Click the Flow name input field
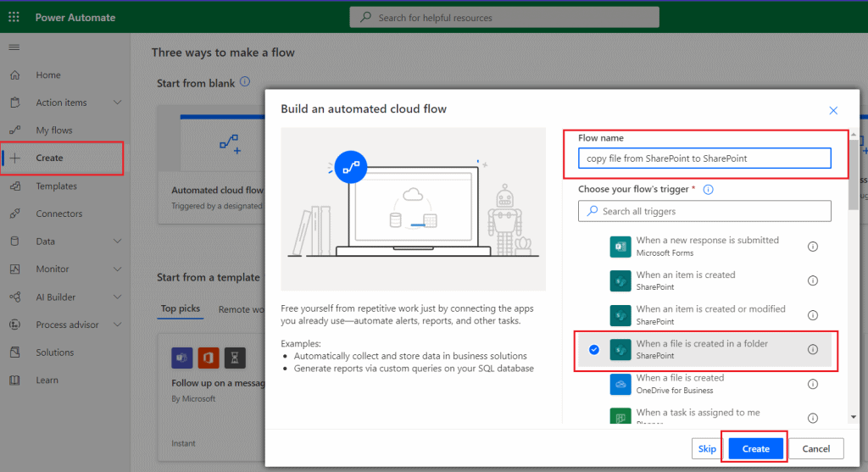Viewport: 868px width, 472px height. click(704, 158)
